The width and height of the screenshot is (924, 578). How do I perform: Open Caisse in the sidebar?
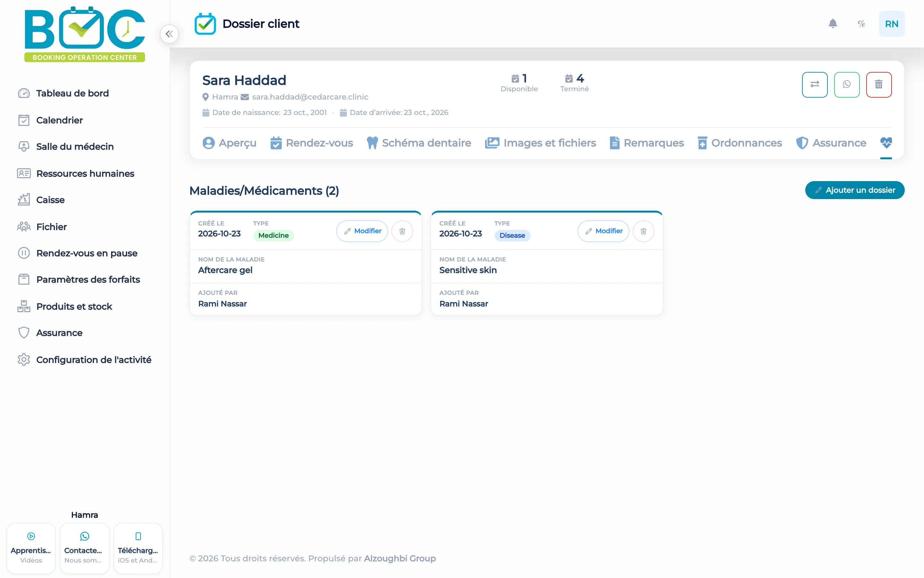[41, 200]
